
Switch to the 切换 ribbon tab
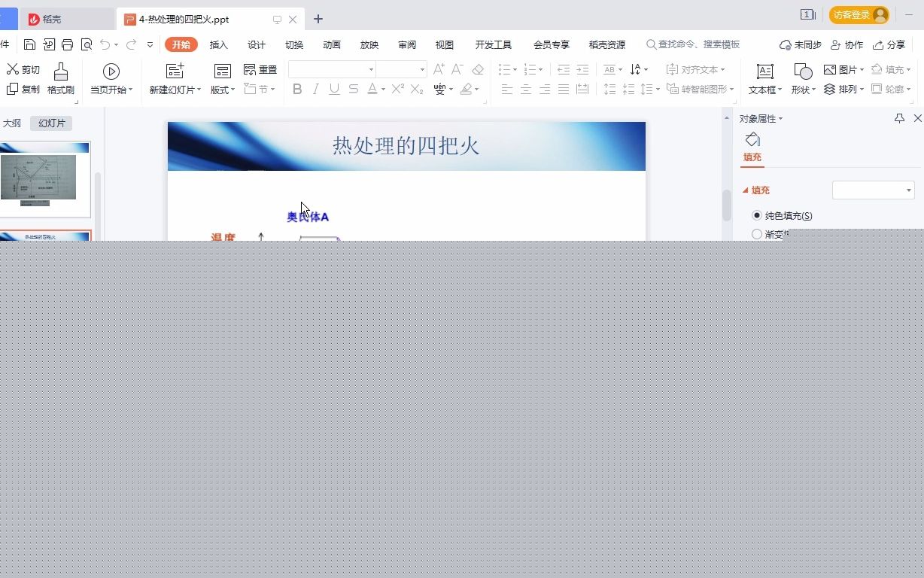tap(294, 44)
